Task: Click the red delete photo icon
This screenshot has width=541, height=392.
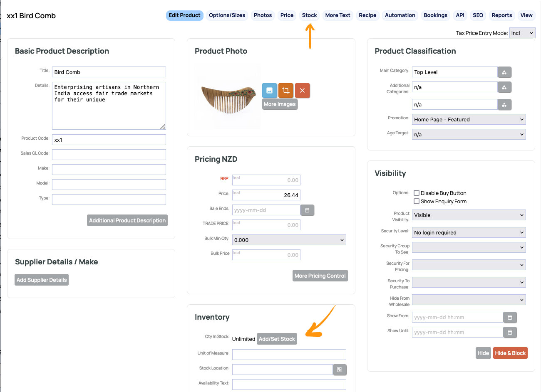Action: 302,90
